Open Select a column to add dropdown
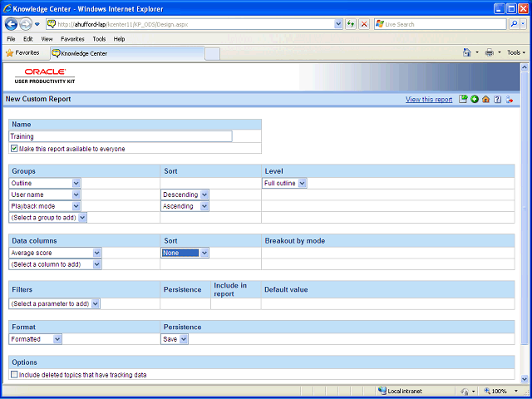Viewport: 532px width, 399px height. tap(55, 264)
